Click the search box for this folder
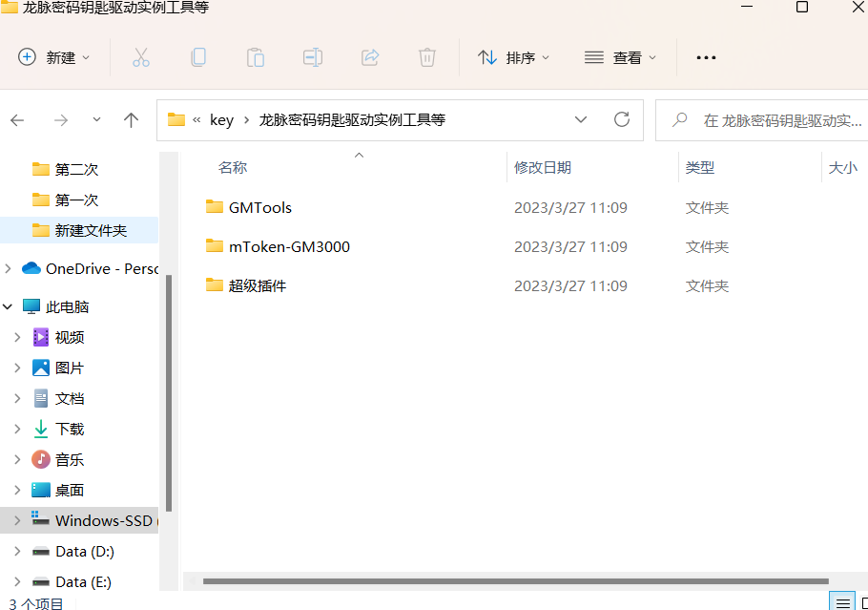The height and width of the screenshot is (610, 868). 762,120
